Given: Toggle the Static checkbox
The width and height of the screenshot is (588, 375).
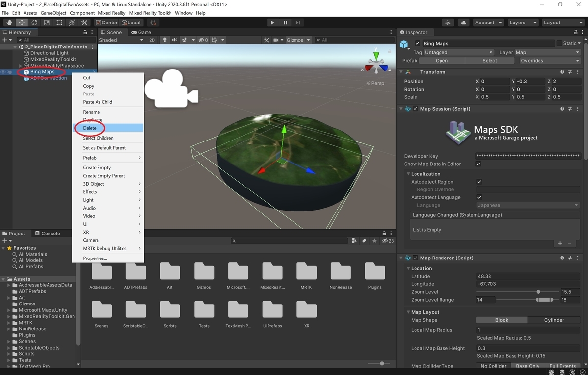Looking at the screenshot, I should pos(559,43).
